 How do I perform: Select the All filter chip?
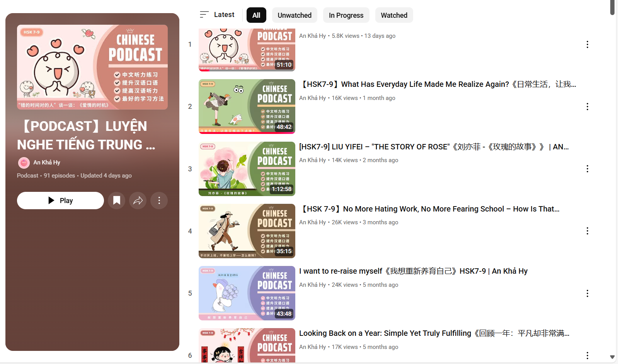[256, 15]
